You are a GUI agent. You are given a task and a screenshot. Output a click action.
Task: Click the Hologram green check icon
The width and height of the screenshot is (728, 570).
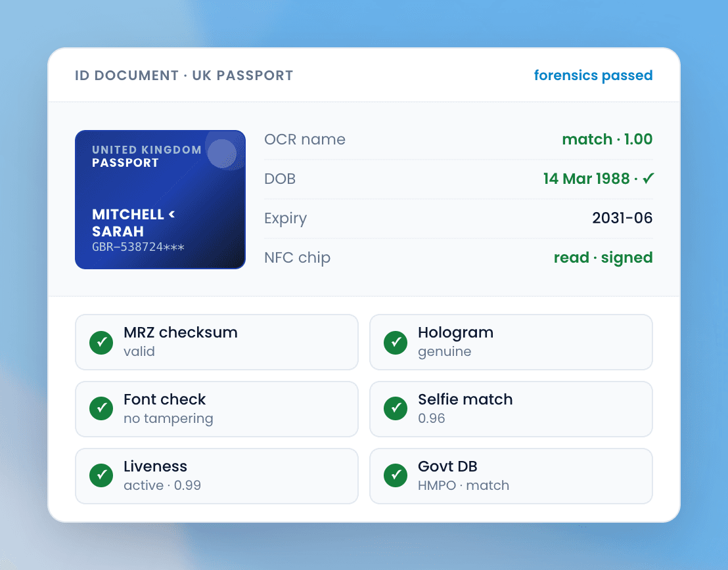396,343
